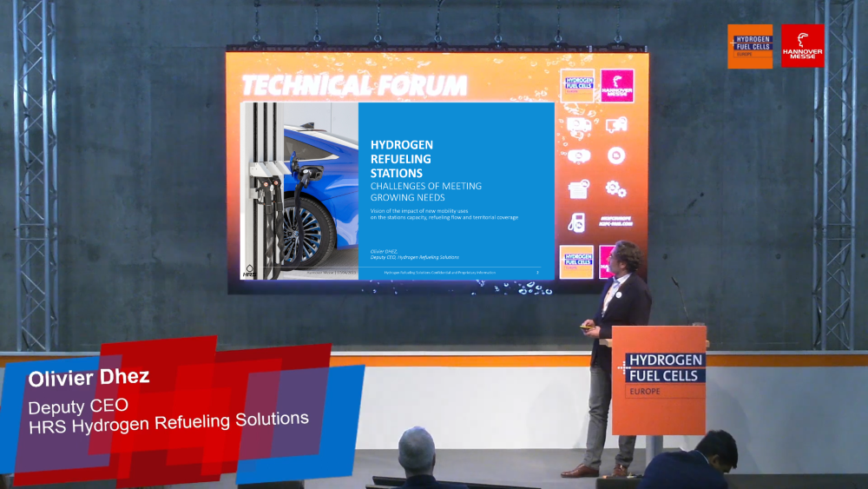Click the Hydrogen Fuel Cells sign on podium
The image size is (868, 489).
coord(659,373)
